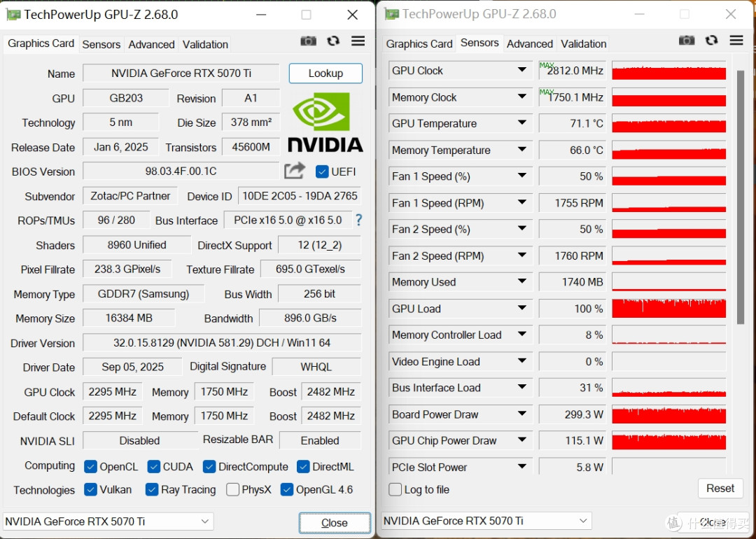This screenshot has height=539, width=756.
Task: Toggle the OpenCL checkbox
Action: coord(90,466)
